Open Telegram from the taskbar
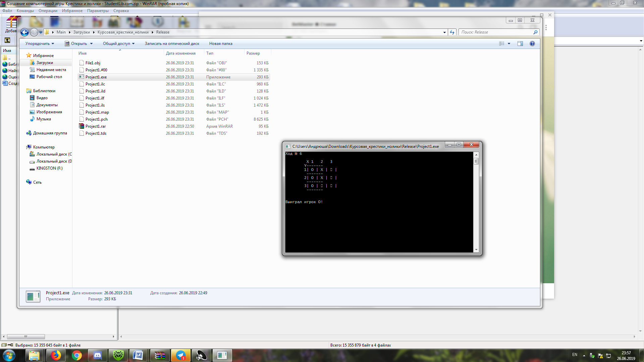 [181, 355]
